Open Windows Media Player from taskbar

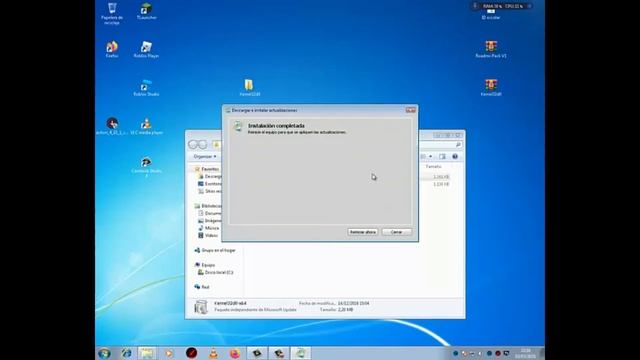pyautogui.click(x=169, y=353)
